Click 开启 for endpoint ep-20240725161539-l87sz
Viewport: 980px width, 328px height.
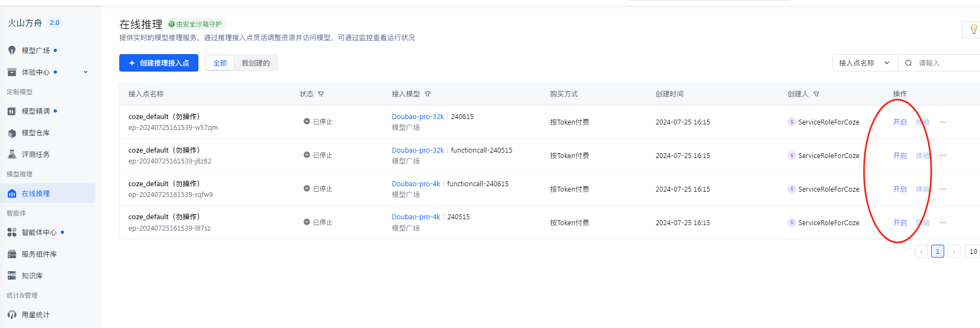900,222
